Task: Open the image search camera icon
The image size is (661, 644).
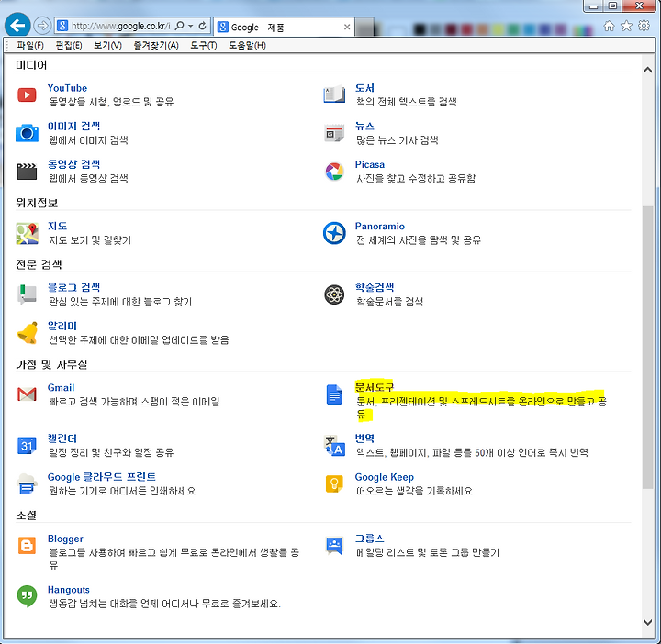Action: (x=27, y=133)
